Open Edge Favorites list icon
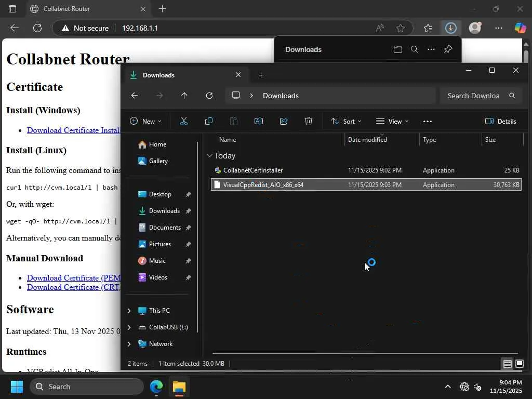 (x=428, y=28)
